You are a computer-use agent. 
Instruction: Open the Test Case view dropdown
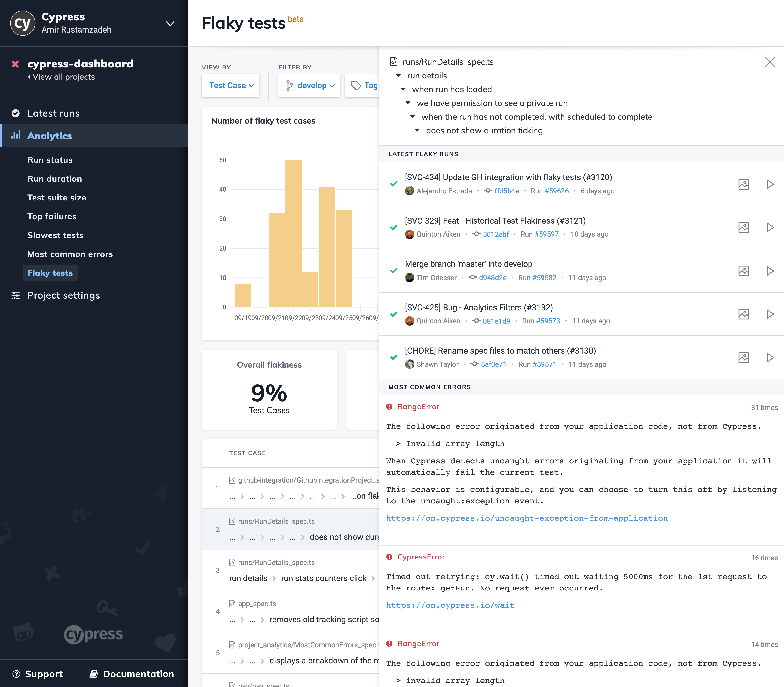230,85
